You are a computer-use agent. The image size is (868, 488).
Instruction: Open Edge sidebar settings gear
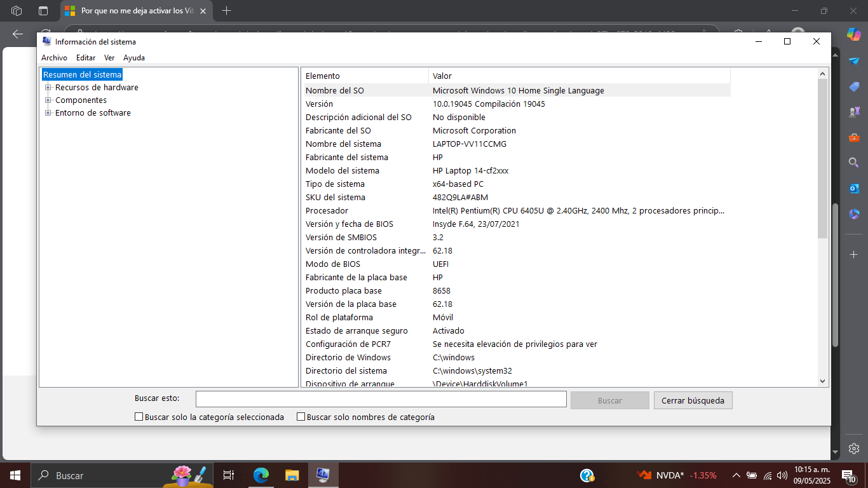pos(854,448)
